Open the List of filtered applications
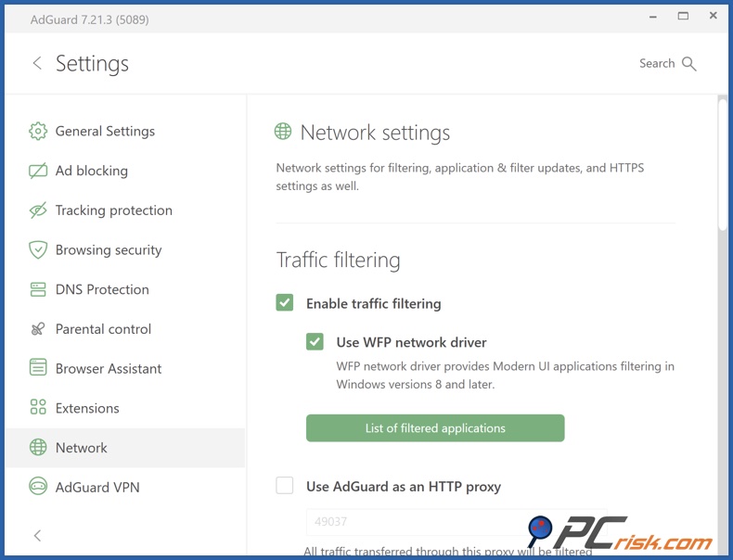The height and width of the screenshot is (560, 733). (x=435, y=428)
